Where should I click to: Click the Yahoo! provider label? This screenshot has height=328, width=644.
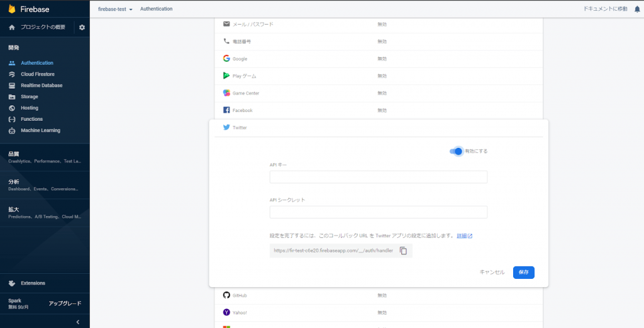pos(240,313)
